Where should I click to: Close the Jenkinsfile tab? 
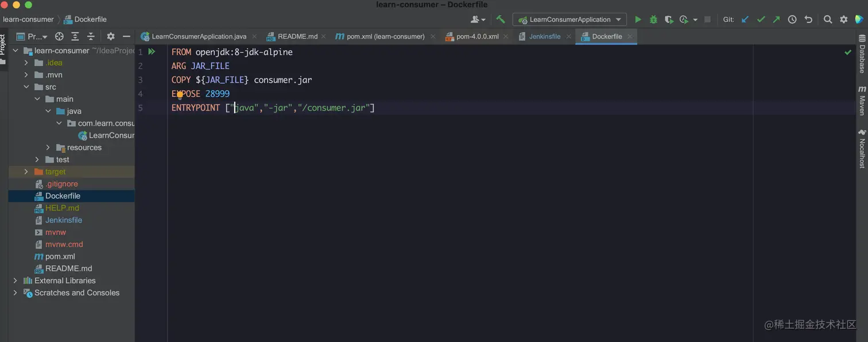[568, 36]
